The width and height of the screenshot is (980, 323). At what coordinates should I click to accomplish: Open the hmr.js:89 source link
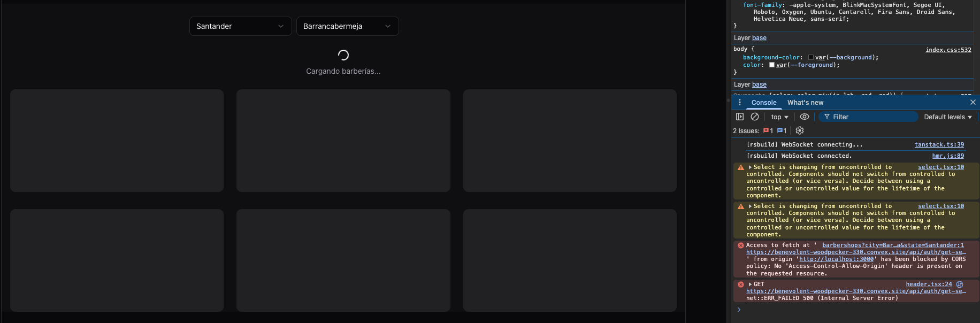tap(948, 156)
